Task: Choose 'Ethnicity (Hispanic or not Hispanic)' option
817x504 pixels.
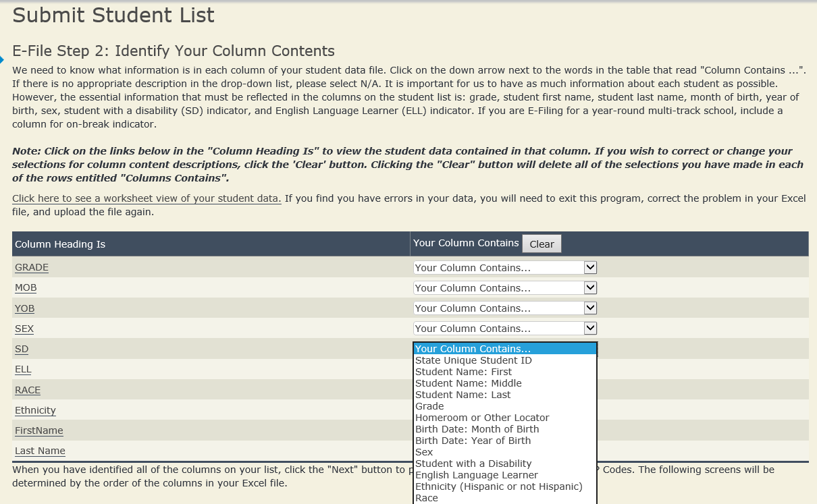Action: [x=498, y=486]
